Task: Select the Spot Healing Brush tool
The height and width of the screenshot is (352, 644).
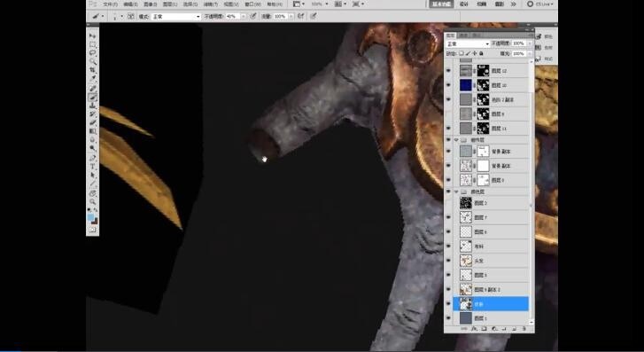Action: click(x=92, y=89)
